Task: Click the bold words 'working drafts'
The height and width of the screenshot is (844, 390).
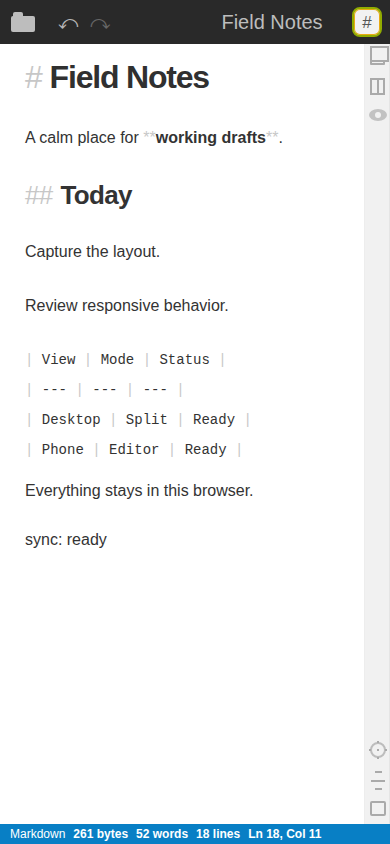Action: (211, 138)
